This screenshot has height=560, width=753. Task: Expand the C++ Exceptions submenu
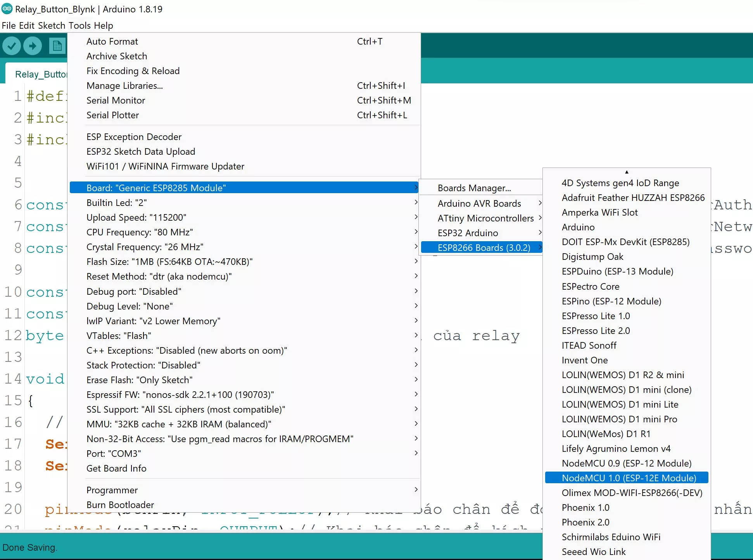click(x=244, y=351)
